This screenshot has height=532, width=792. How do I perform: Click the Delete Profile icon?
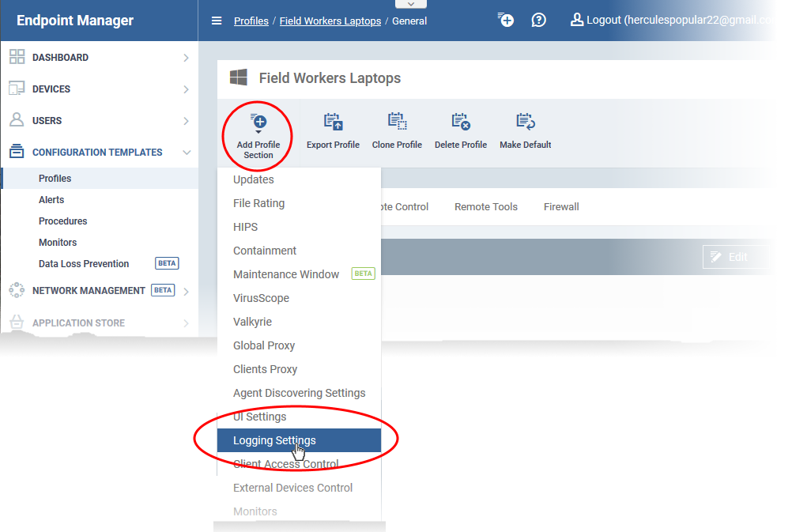461,122
